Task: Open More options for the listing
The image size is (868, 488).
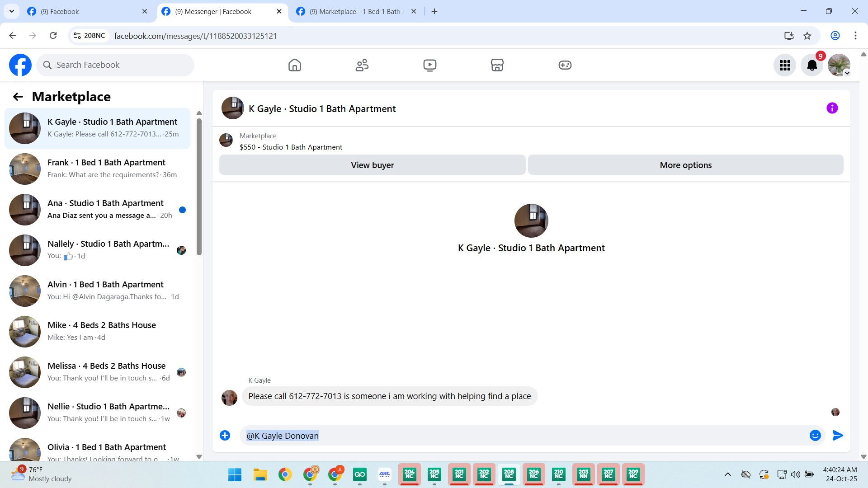Action: pos(685,165)
